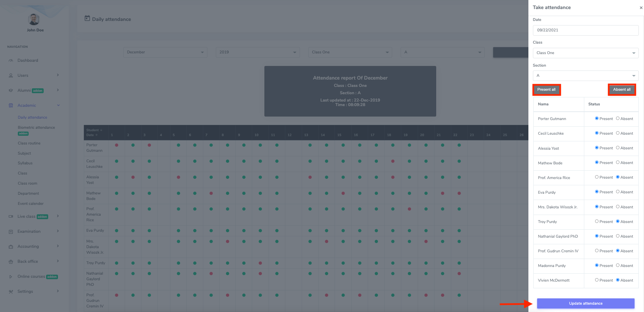The width and height of the screenshot is (644, 312).
Task: Open the Section A dropdown in panel
Action: 586,76
